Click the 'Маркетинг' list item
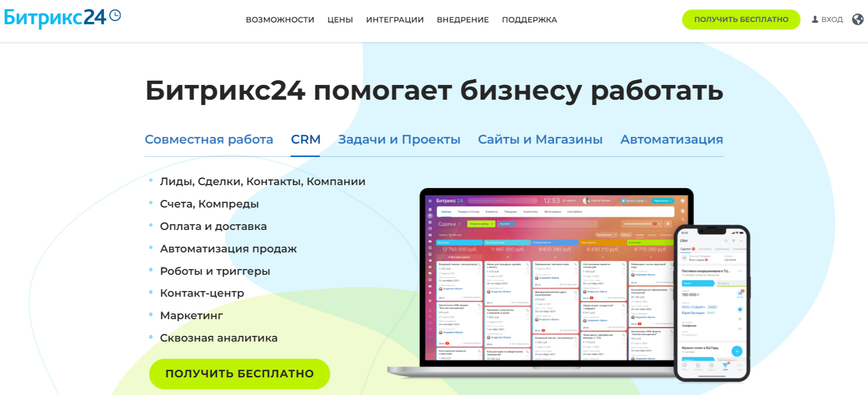Image resolution: width=868 pixels, height=395 pixels. pos(191,315)
